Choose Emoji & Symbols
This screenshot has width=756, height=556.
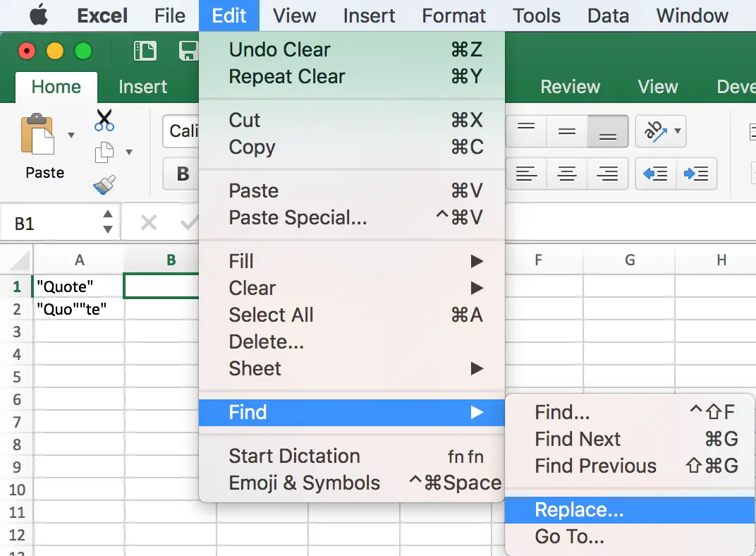click(351, 483)
